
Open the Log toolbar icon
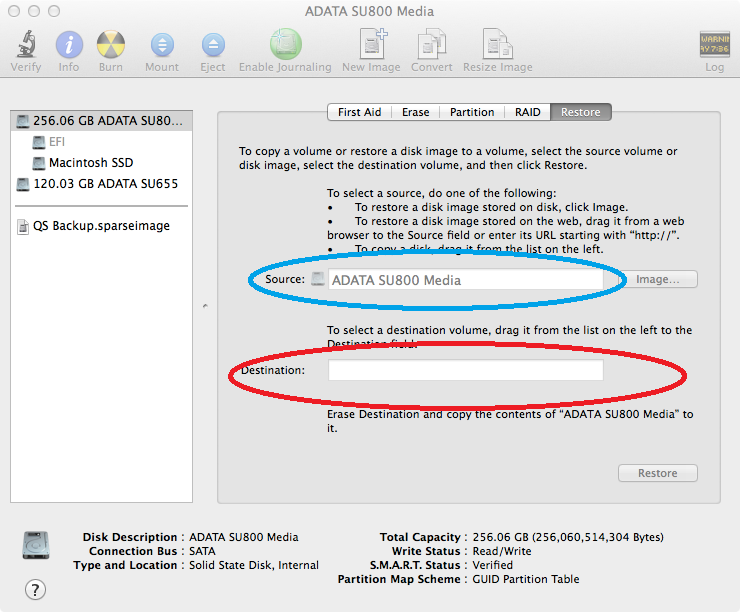(x=715, y=45)
